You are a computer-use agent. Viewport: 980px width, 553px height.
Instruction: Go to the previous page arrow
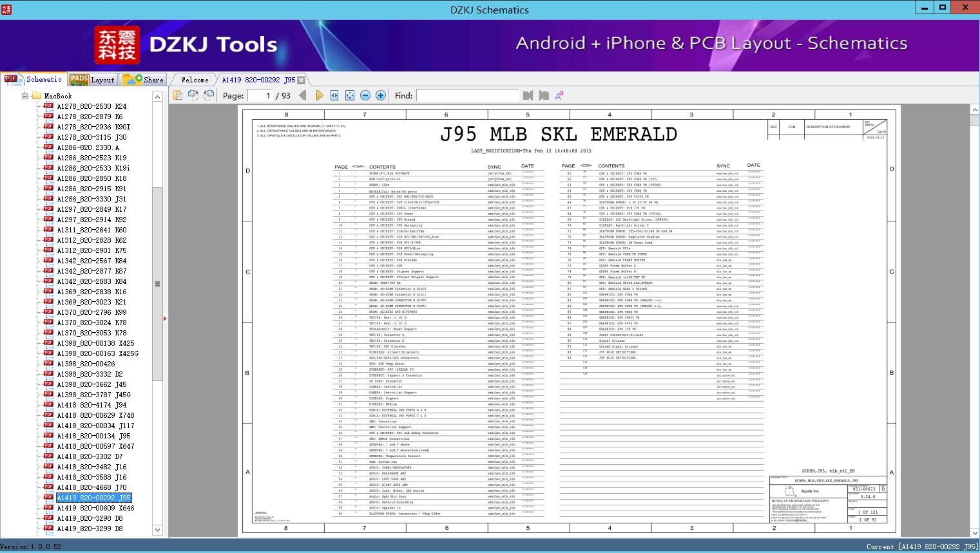303,95
